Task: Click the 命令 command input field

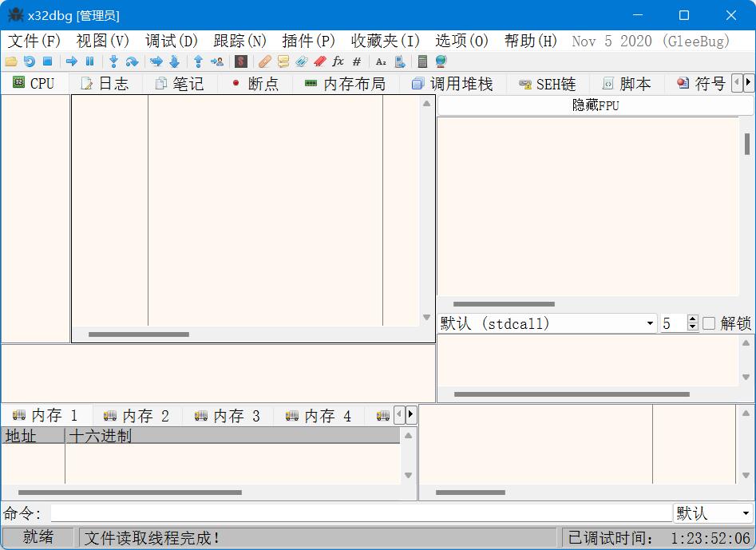Action: point(361,513)
